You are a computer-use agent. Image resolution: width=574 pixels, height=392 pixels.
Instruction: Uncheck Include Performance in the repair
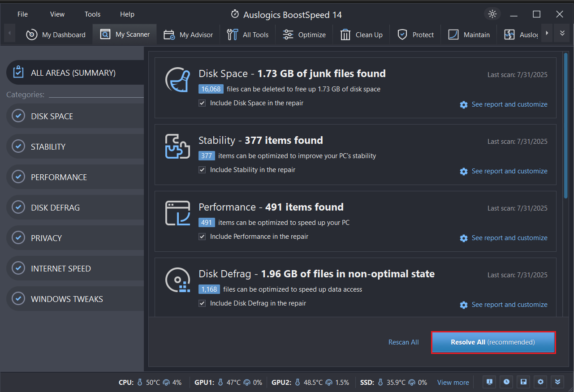point(202,236)
